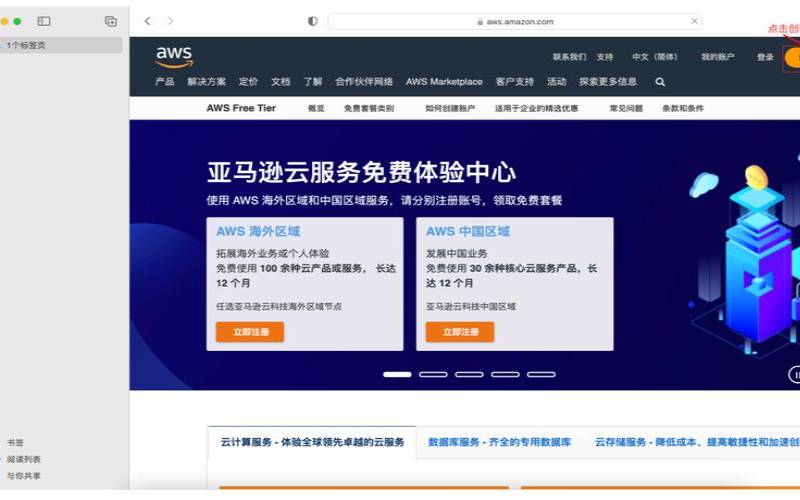Select the third carousel indicator
The width and height of the screenshot is (800, 500).
click(x=469, y=374)
